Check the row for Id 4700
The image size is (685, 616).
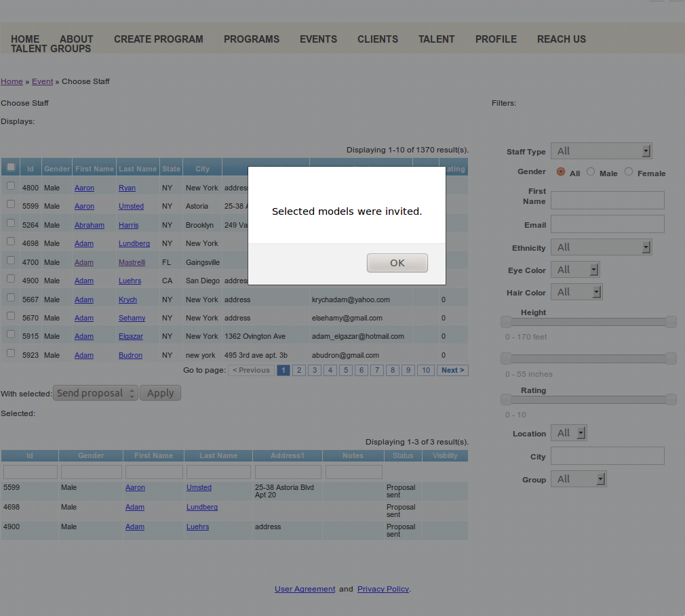(x=11, y=260)
